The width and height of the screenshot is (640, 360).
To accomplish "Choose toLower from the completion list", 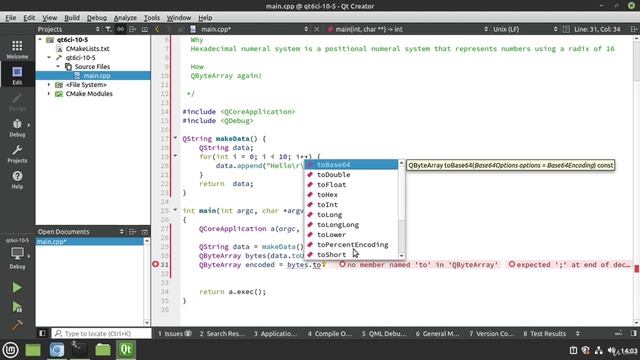I will (351, 235).
